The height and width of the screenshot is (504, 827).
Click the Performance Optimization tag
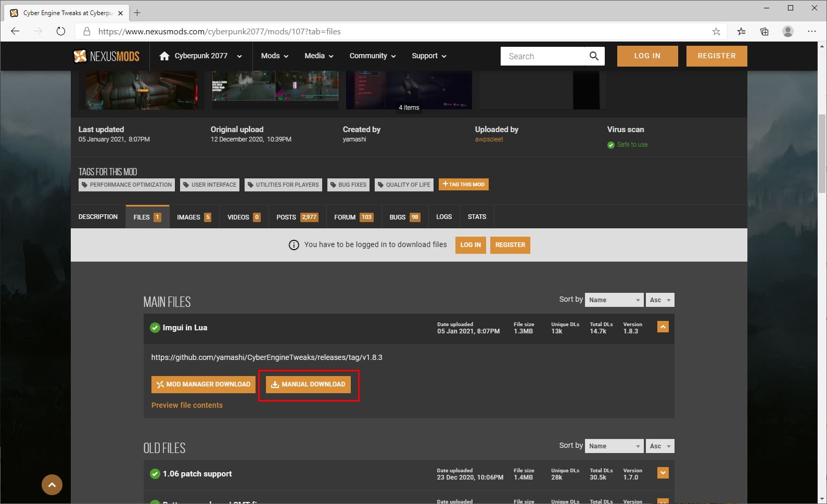[126, 185]
